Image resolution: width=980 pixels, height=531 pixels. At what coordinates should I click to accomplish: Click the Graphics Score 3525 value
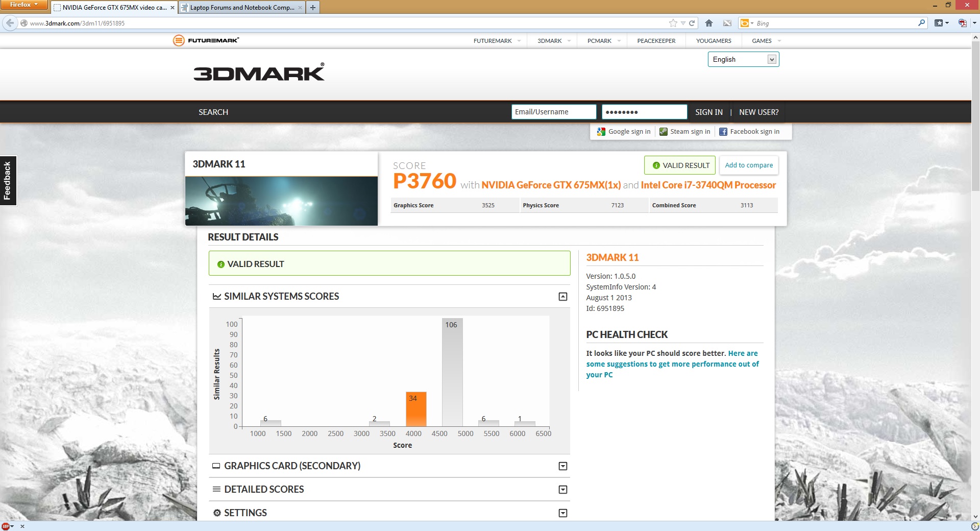488,206
